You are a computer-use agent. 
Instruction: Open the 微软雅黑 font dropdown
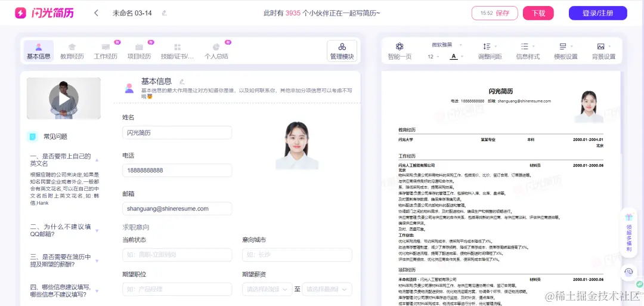click(447, 45)
